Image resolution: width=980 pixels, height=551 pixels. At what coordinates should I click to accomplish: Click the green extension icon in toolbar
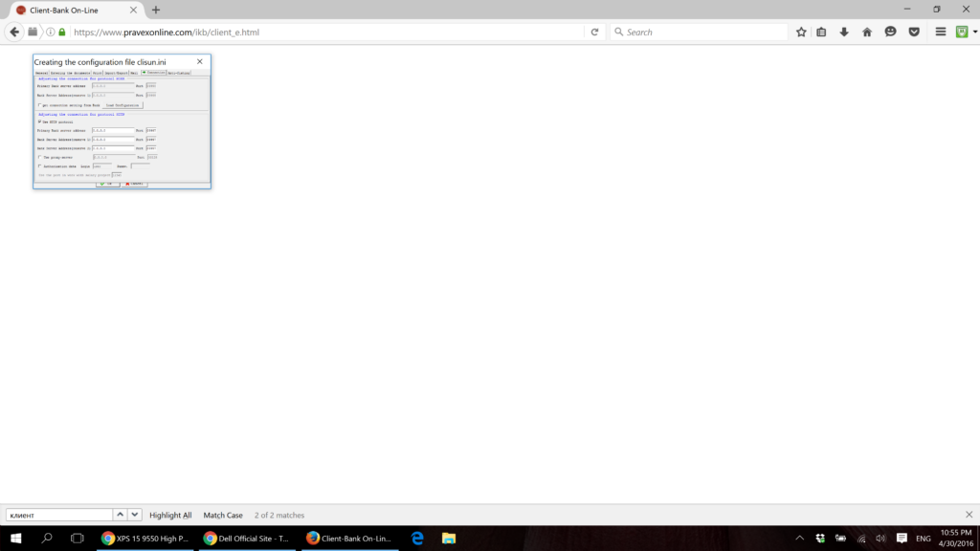(x=962, y=32)
